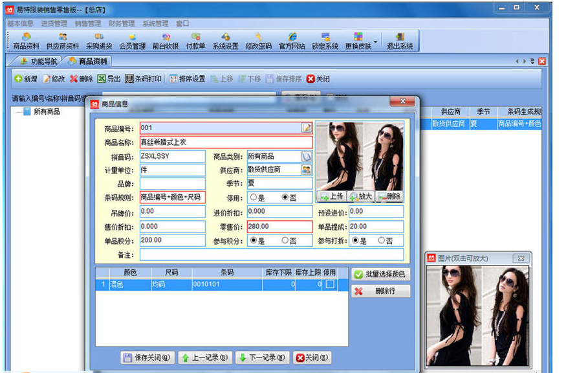The height and width of the screenshot is (373, 588).
Task: Click 删除 image button under photo
Action: [x=389, y=196]
